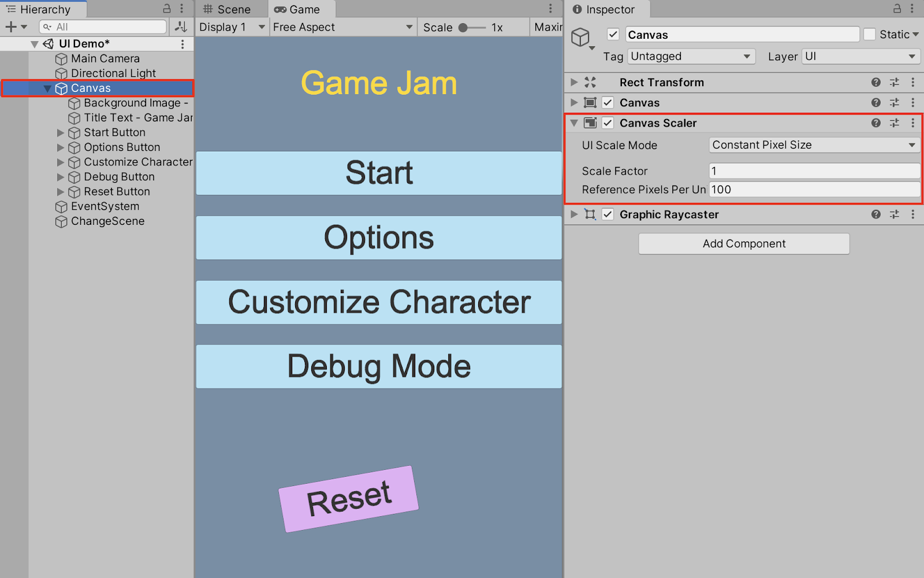Toggle the Static checkbox

click(869, 35)
